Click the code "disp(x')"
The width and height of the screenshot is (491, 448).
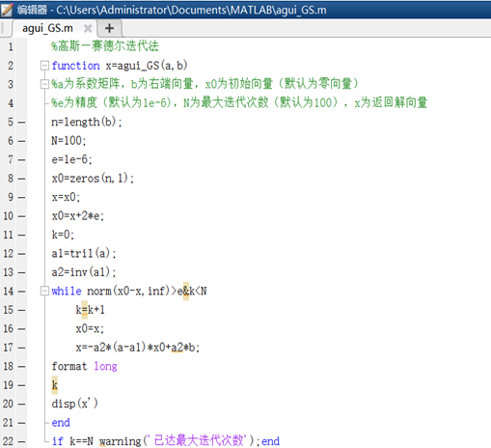75,404
